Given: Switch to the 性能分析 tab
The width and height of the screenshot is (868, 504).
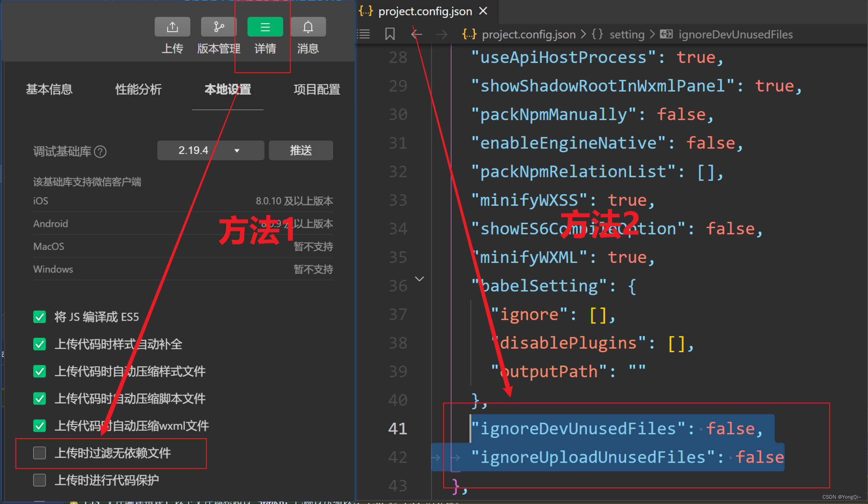Looking at the screenshot, I should pos(138,89).
